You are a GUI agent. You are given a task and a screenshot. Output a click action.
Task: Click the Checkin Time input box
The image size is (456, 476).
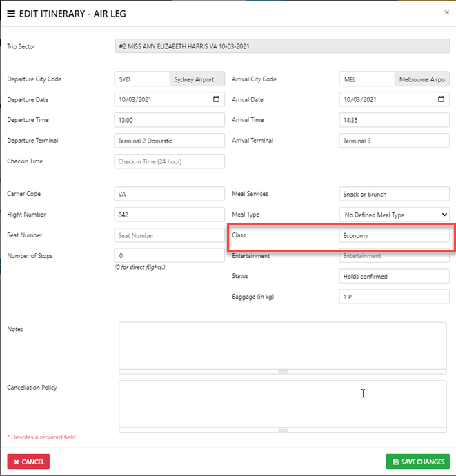(x=169, y=161)
